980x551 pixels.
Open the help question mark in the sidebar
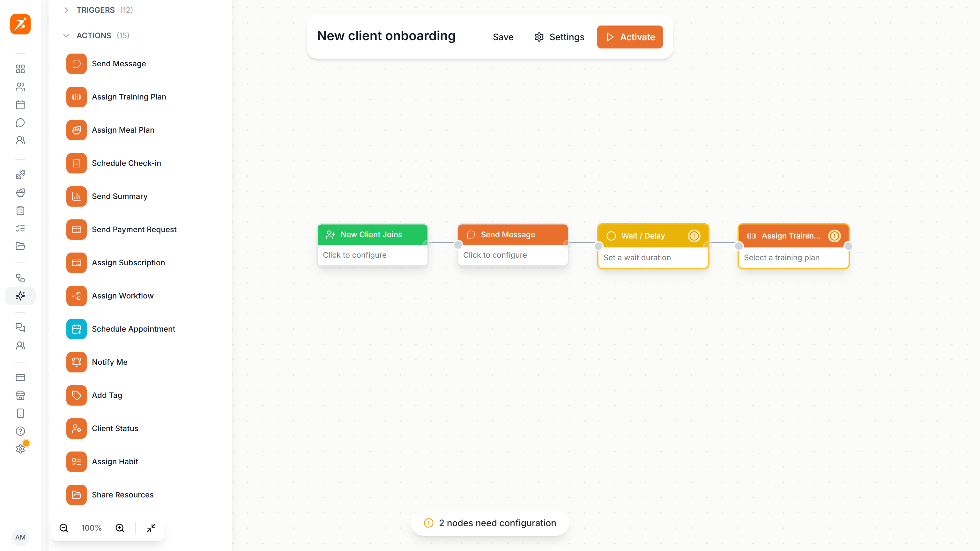pyautogui.click(x=20, y=431)
